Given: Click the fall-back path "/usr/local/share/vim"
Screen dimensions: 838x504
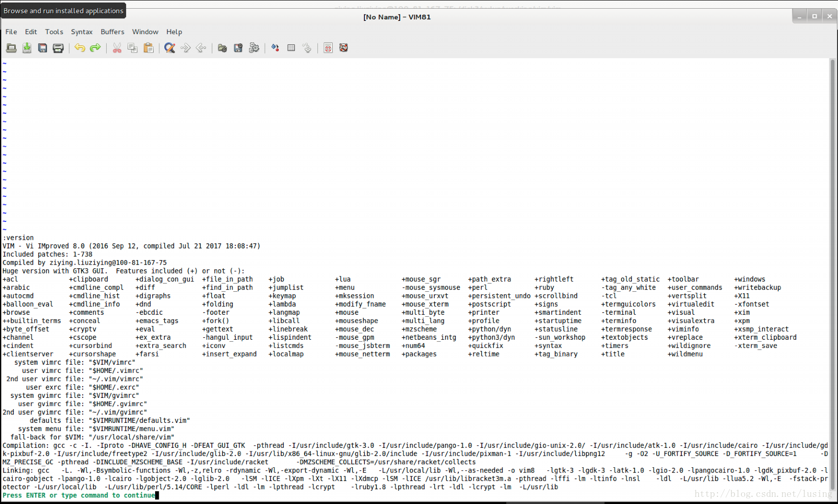Looking at the screenshot, I should 132,437.
